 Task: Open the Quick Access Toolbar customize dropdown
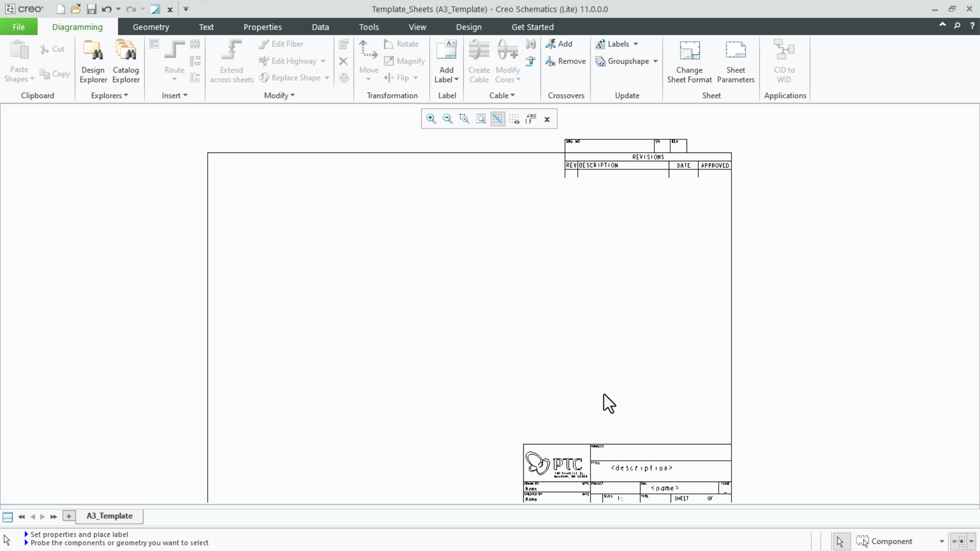[x=186, y=9]
